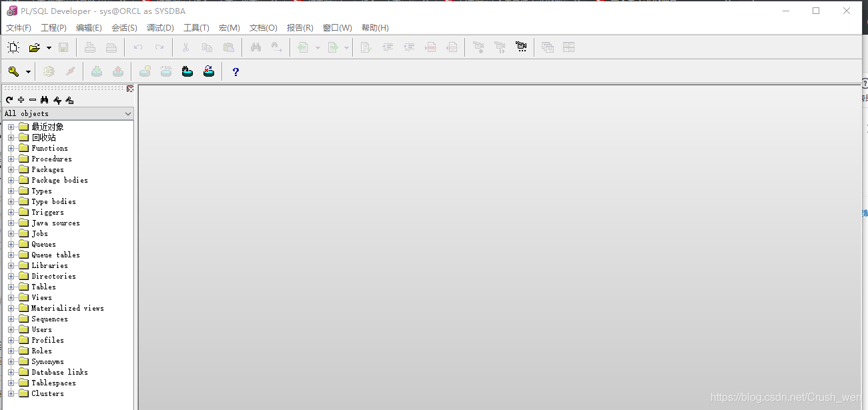Screen dimensions: 868x410
Task: Click the Uncomment selection icon
Action: [x=452, y=47]
